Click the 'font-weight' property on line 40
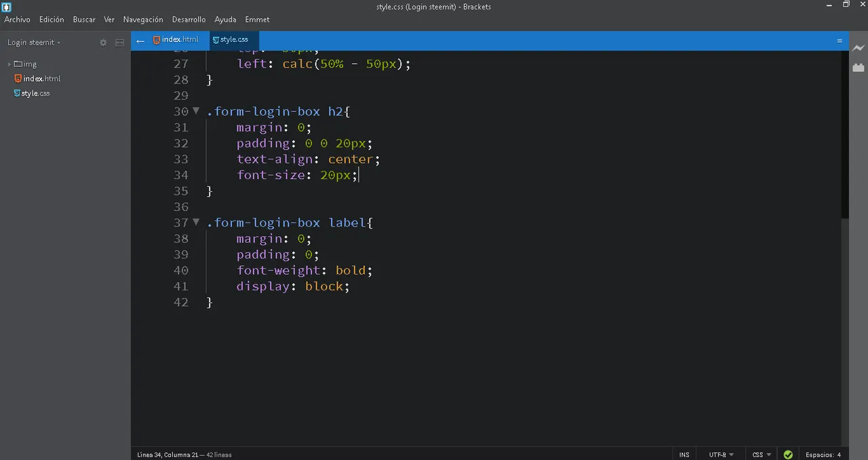The height and width of the screenshot is (460, 868). [278, 270]
